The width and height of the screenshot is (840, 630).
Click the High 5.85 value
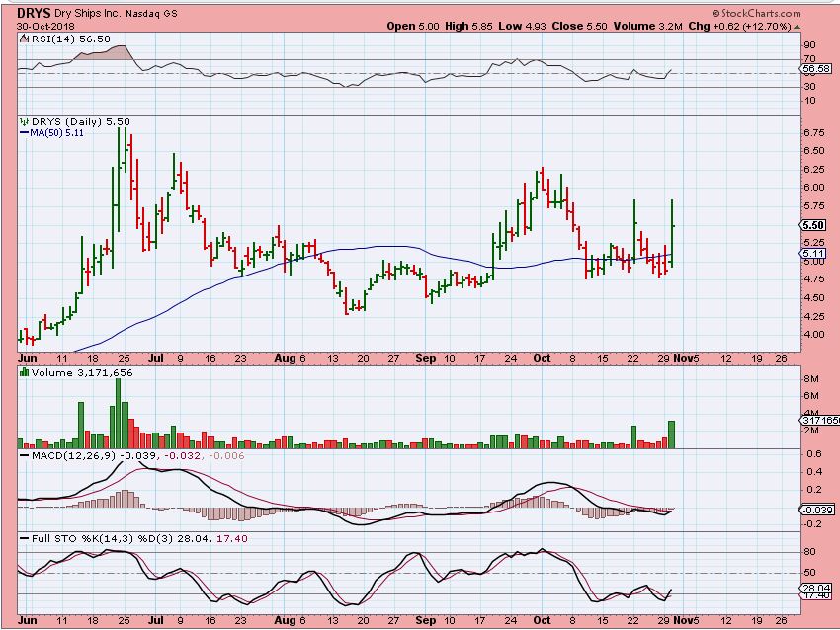coord(467,26)
